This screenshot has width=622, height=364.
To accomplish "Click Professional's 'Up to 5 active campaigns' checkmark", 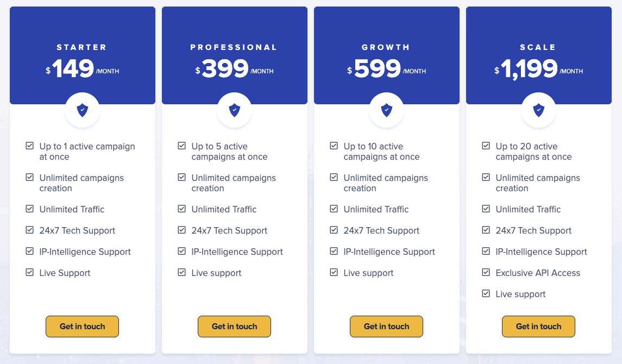I will [x=182, y=146].
